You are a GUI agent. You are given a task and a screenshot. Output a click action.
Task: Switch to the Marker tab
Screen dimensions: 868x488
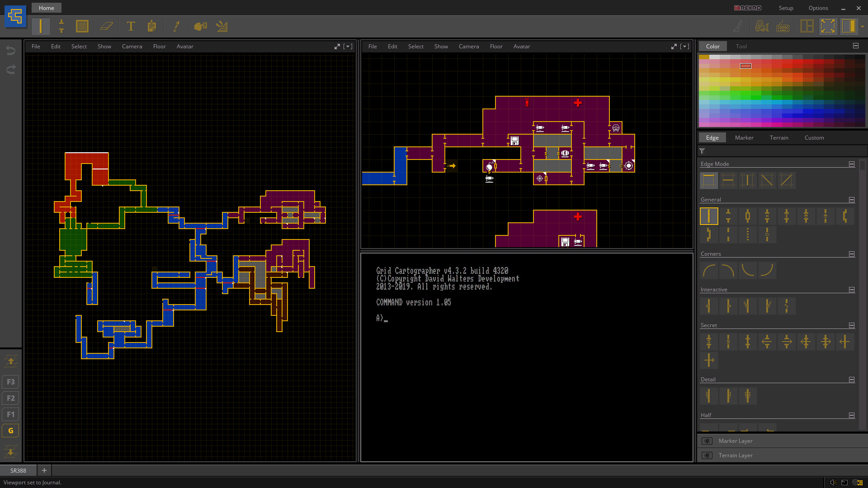pos(744,137)
